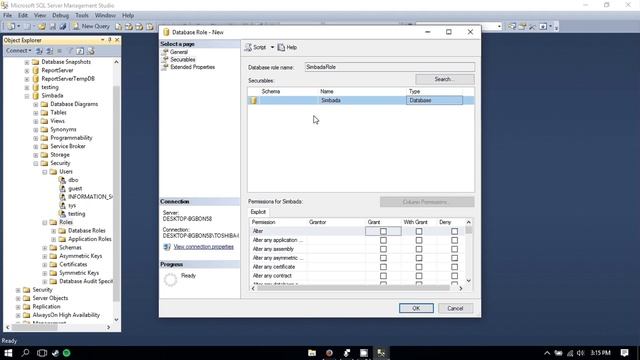Click Windows Start button
640x360 pixels.
point(8,353)
